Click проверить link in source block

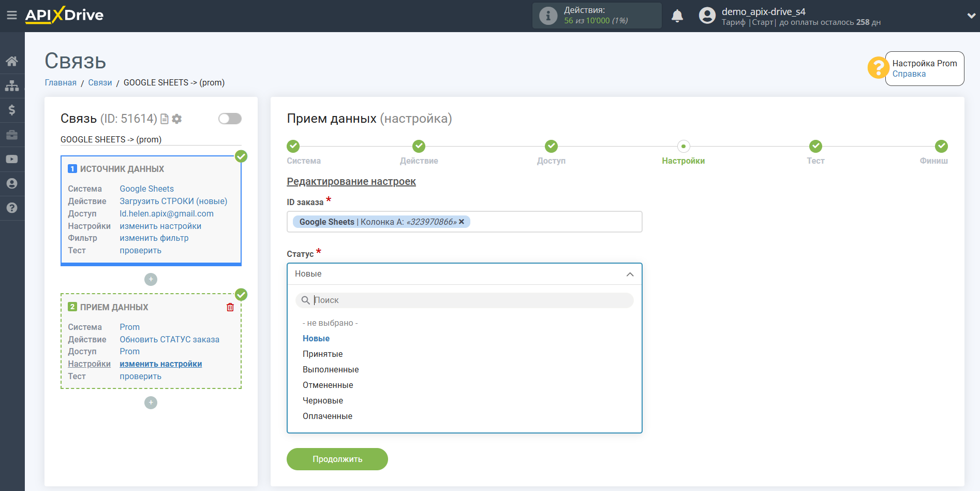[140, 251]
